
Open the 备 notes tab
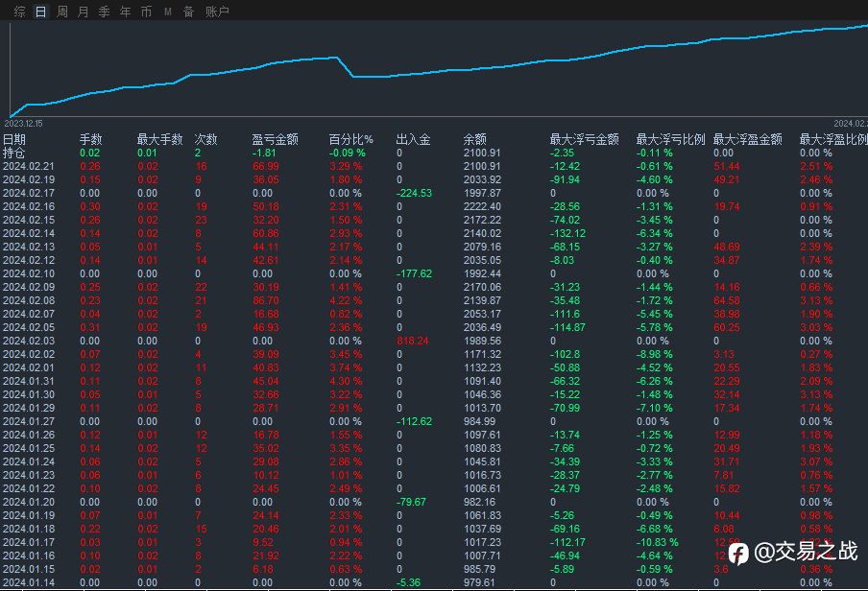click(x=188, y=12)
